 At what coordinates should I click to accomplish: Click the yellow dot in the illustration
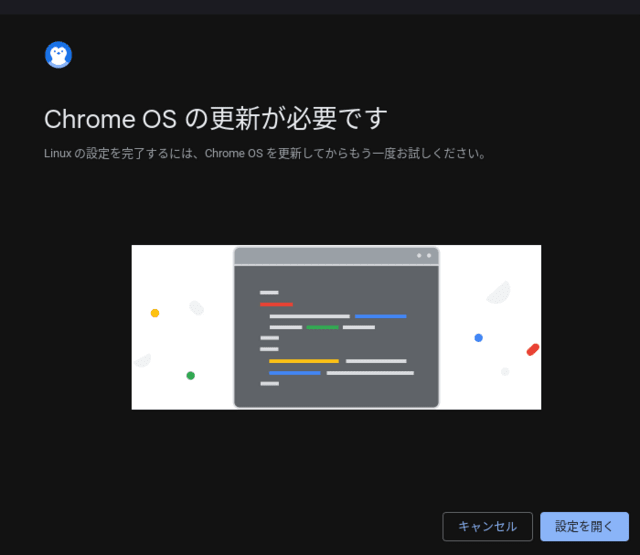pos(155,313)
